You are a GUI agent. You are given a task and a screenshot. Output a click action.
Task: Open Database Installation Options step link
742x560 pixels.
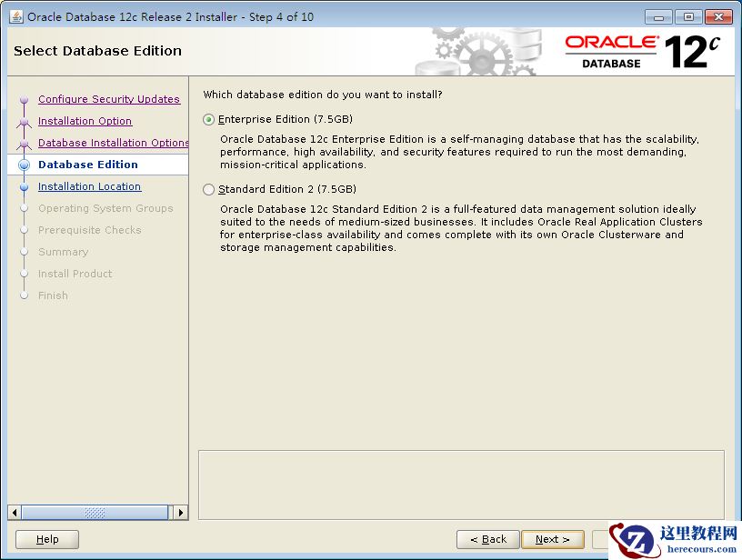[113, 143]
